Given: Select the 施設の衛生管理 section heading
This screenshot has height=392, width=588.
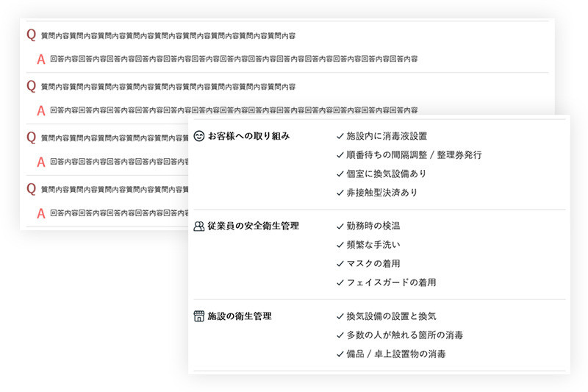Looking at the screenshot, I should [240, 316].
